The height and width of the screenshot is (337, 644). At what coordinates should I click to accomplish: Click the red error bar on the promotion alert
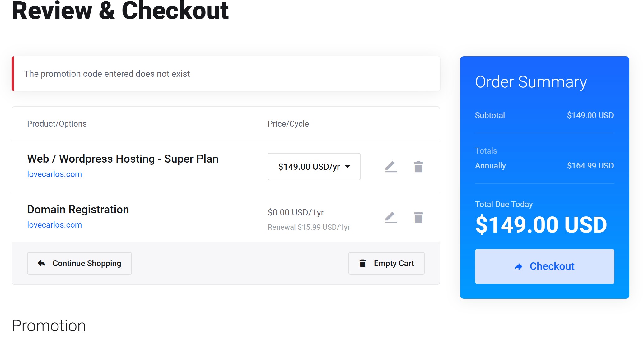[x=13, y=74]
